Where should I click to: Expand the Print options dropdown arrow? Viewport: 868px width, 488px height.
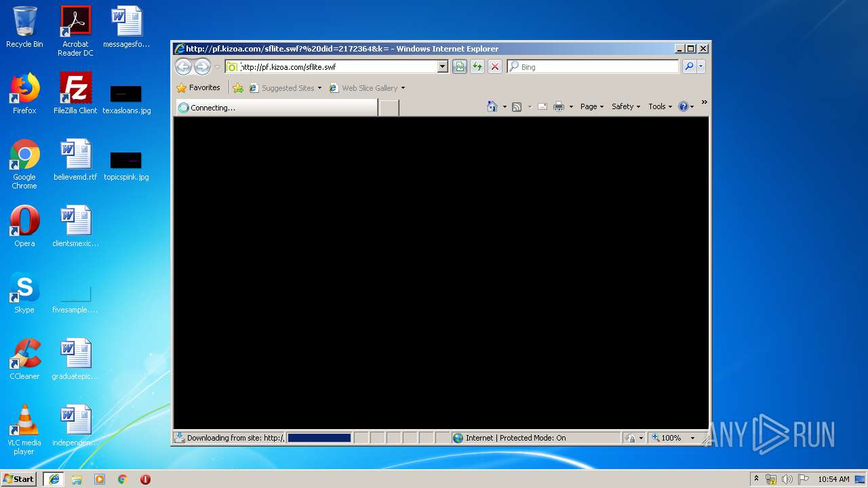571,107
